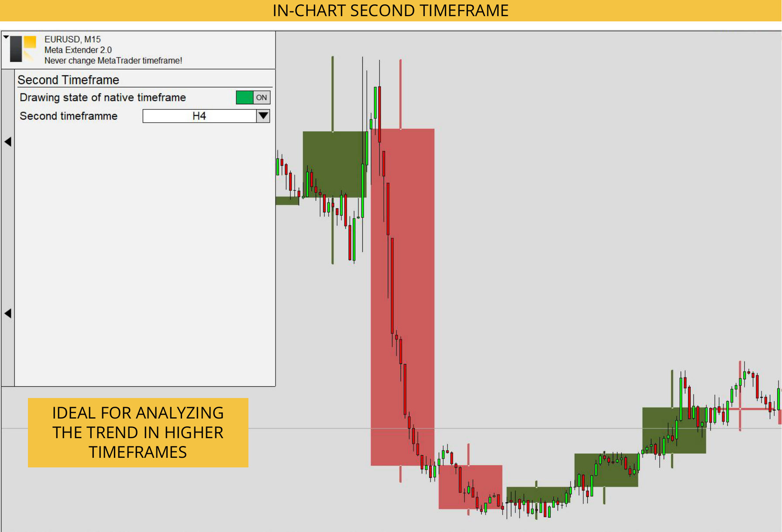Click the EURUSD, M15 label

click(72, 39)
